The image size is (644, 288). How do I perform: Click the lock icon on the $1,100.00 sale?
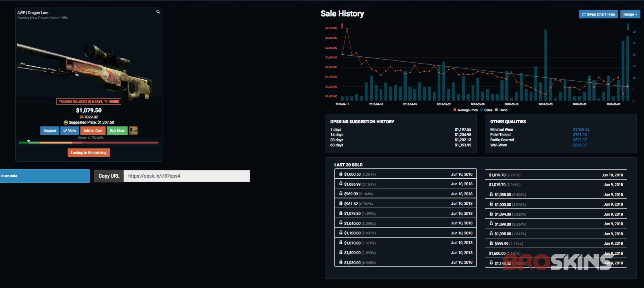(x=341, y=233)
